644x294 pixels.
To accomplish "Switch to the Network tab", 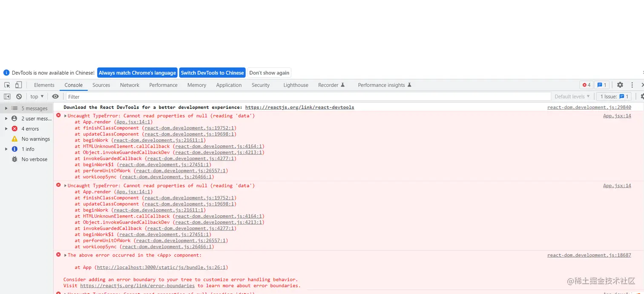I will [x=130, y=85].
